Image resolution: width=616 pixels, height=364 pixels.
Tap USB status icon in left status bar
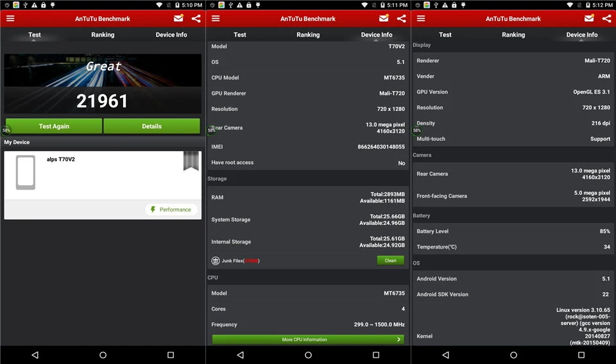[x=25, y=5]
